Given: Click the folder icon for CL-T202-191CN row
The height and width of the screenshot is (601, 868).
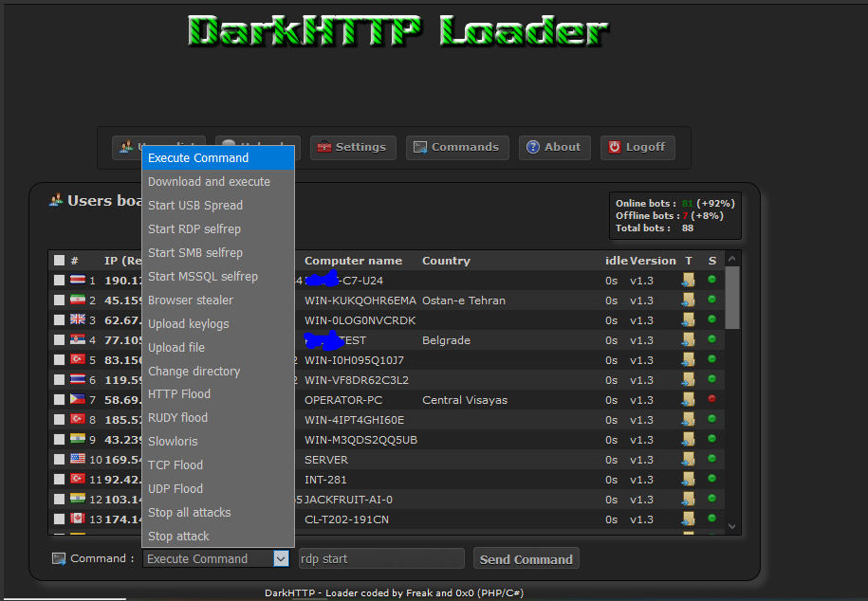Looking at the screenshot, I should tap(688, 519).
